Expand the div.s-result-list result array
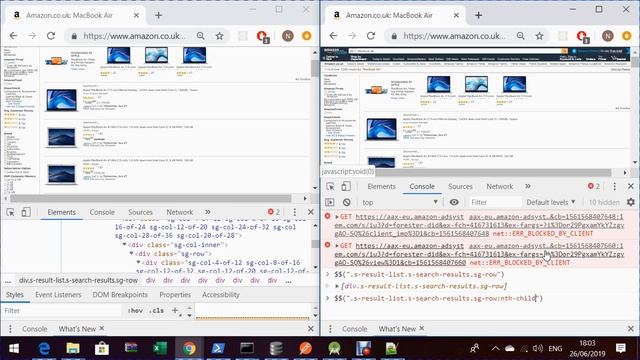The image size is (640, 360). coord(337,286)
